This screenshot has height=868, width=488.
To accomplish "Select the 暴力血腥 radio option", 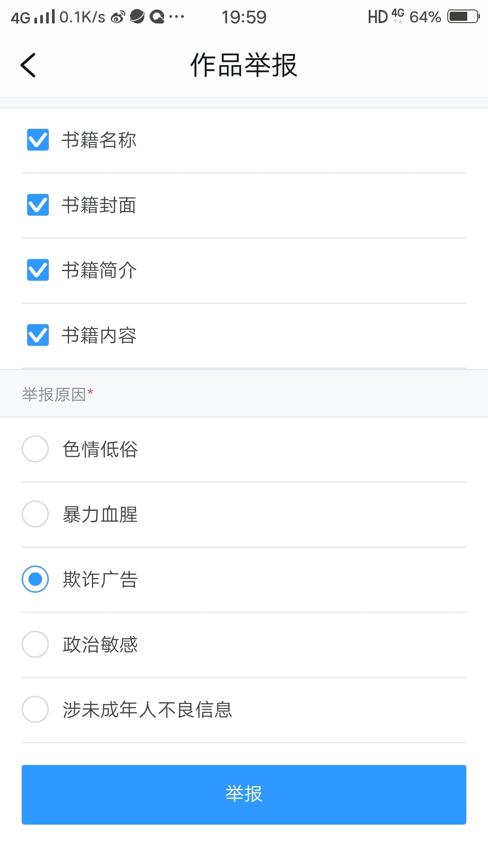I will tap(35, 514).
